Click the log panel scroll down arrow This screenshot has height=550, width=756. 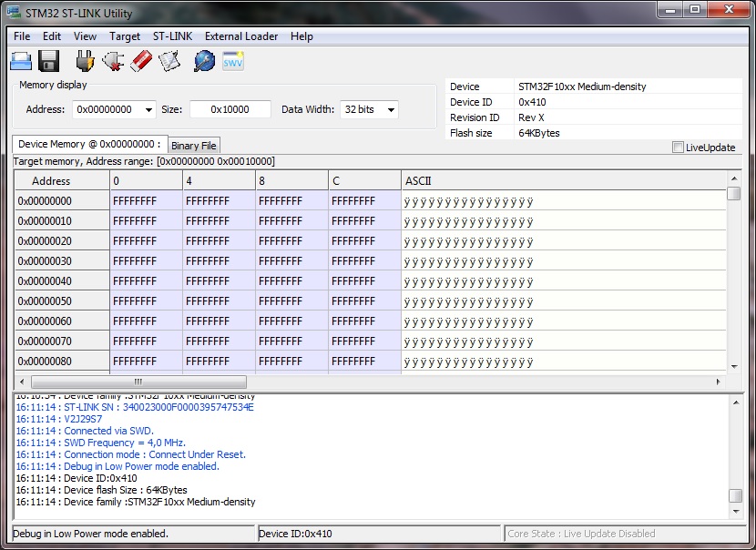pyautogui.click(x=735, y=514)
